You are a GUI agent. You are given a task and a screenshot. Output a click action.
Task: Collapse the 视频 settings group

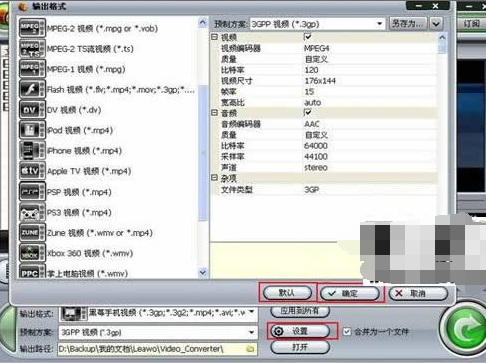click(x=214, y=37)
